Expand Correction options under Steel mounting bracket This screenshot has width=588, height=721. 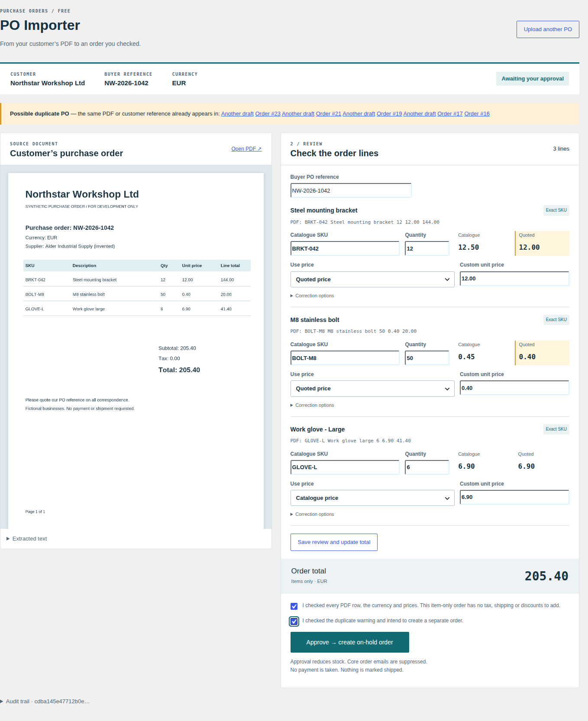(x=312, y=296)
